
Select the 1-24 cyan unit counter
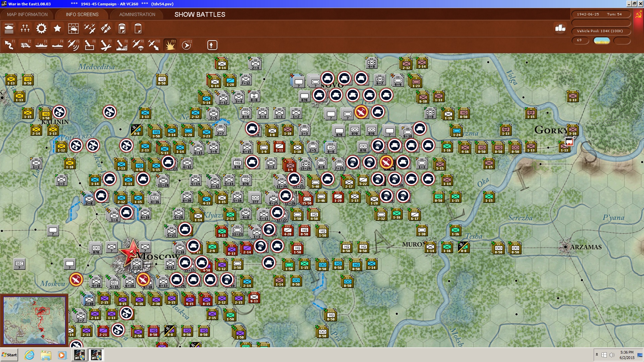(x=457, y=131)
